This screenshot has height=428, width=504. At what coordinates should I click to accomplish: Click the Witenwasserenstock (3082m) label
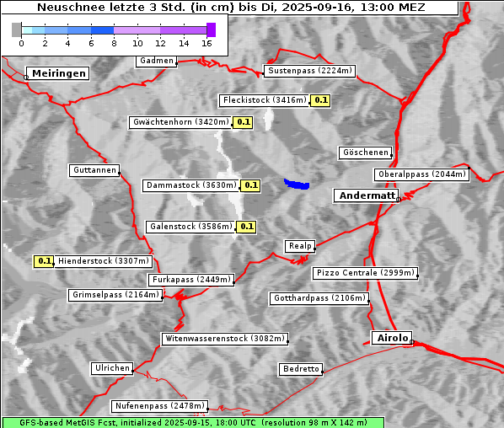point(225,339)
